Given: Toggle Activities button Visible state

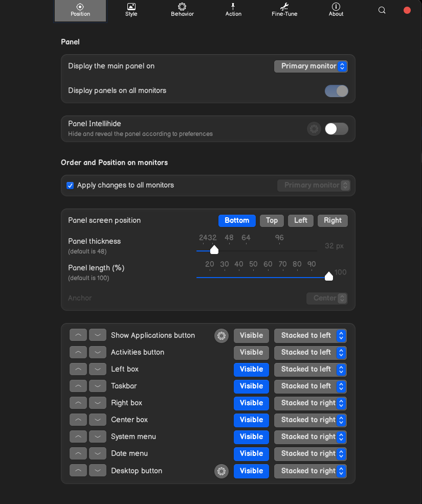Looking at the screenshot, I should 251,353.
